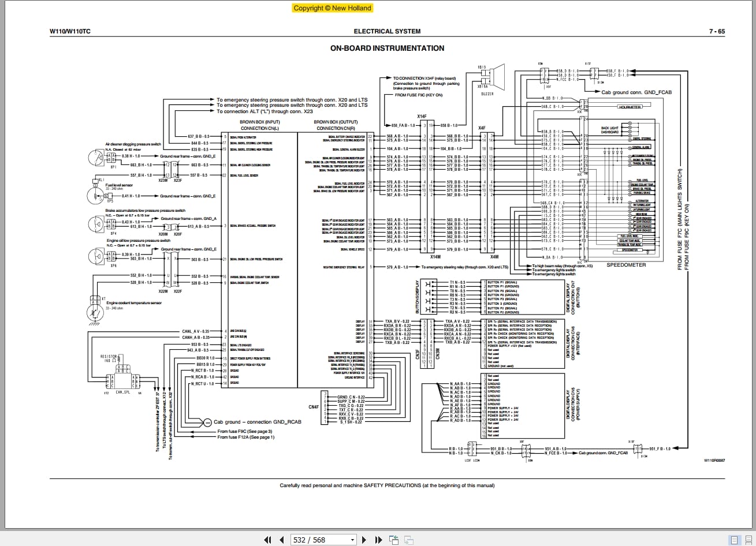Click 'Cab ground – connection GND_RCAB' text

[258, 422]
